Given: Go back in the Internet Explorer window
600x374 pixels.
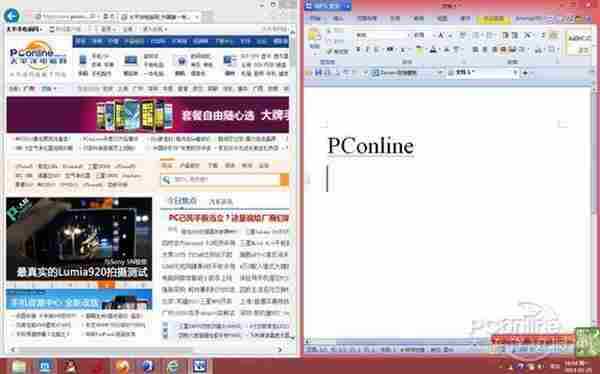Looking at the screenshot, I should [12, 16].
